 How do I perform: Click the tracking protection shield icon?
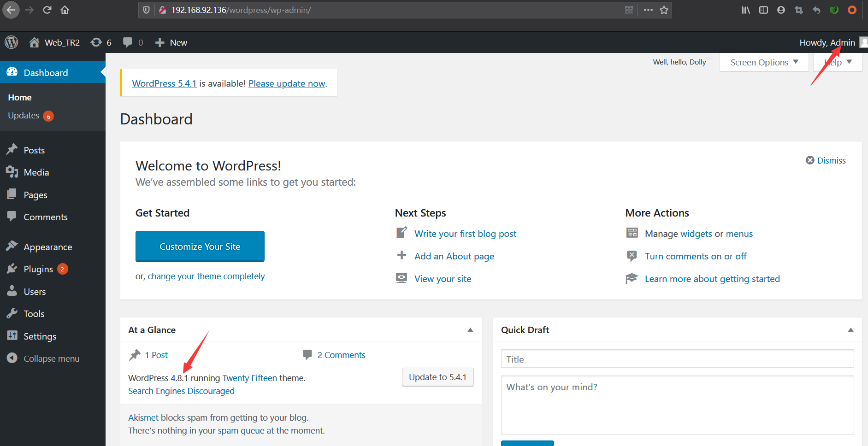[x=147, y=10]
